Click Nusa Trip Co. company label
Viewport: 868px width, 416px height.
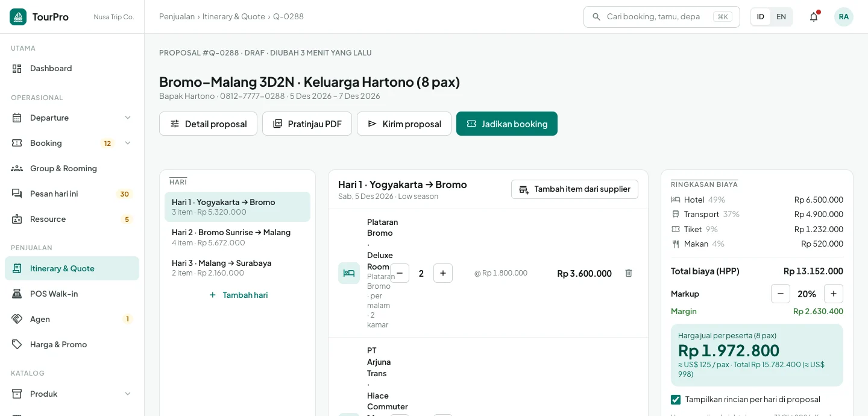click(x=114, y=17)
